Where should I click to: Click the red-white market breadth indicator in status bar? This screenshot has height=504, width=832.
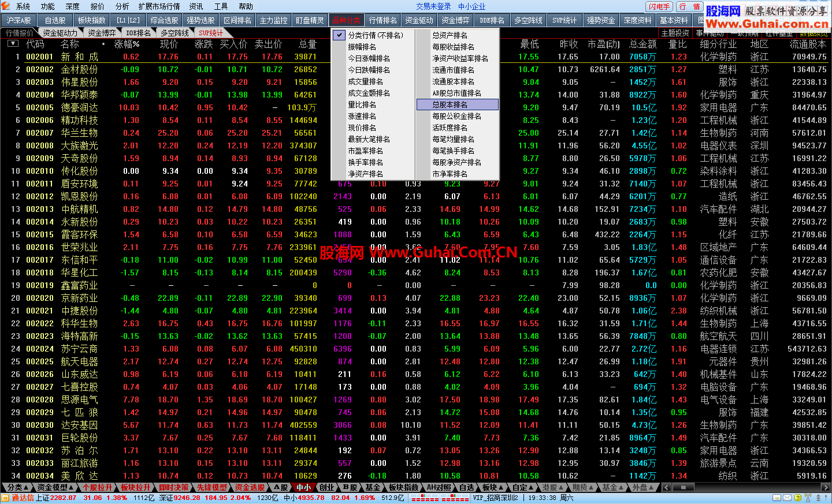(439, 498)
